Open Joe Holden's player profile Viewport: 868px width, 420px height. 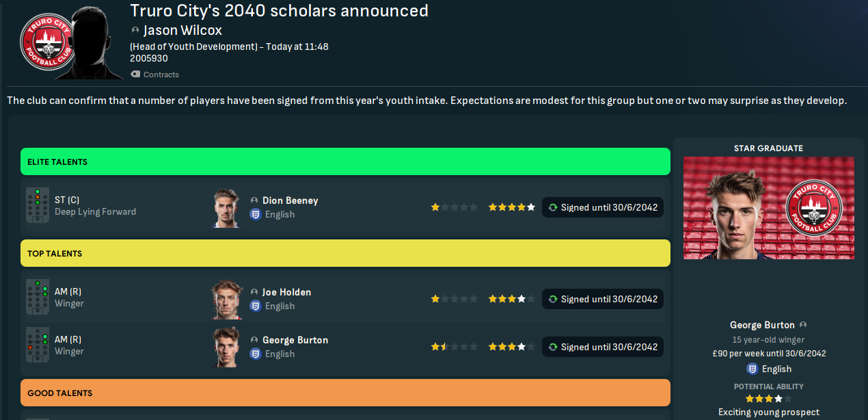point(286,292)
